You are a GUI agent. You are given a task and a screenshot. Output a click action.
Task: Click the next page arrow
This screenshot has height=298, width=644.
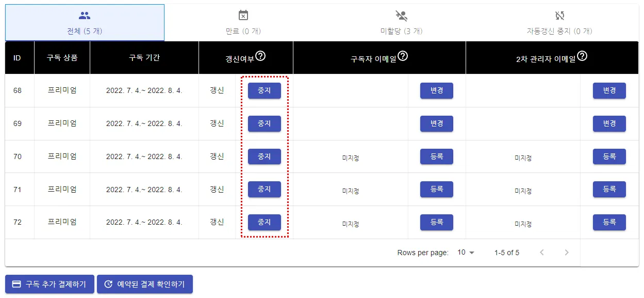point(567,253)
